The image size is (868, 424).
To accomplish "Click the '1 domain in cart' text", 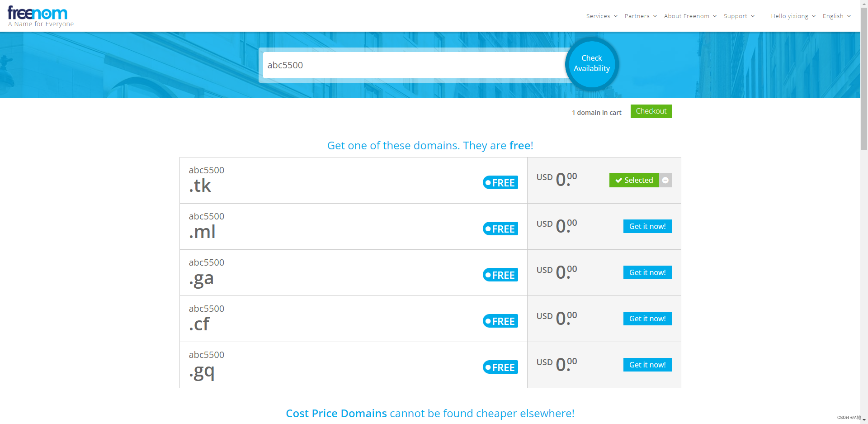I will [x=597, y=113].
